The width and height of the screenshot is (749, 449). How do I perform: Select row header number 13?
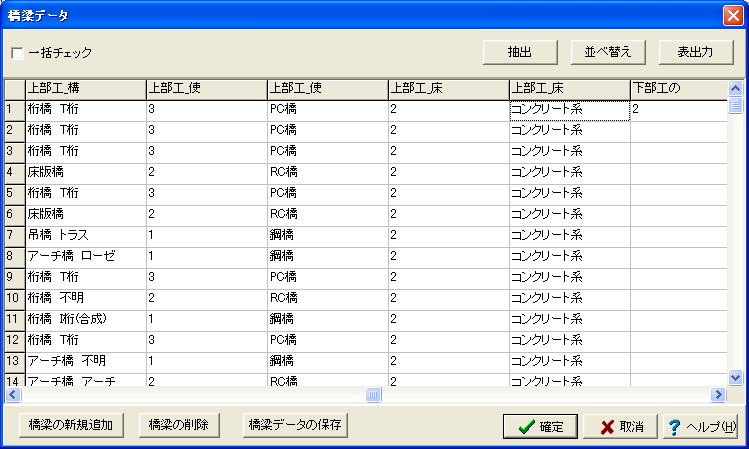tap(15, 362)
